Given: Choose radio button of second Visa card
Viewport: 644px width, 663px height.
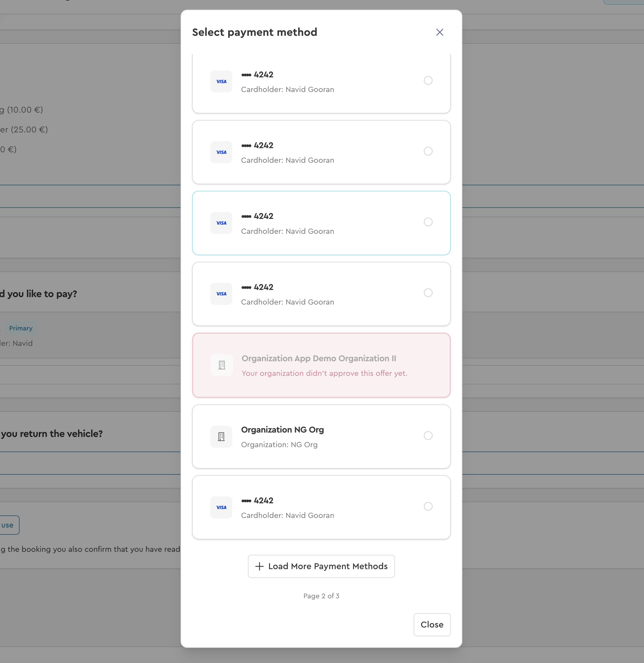Looking at the screenshot, I should tap(428, 151).
